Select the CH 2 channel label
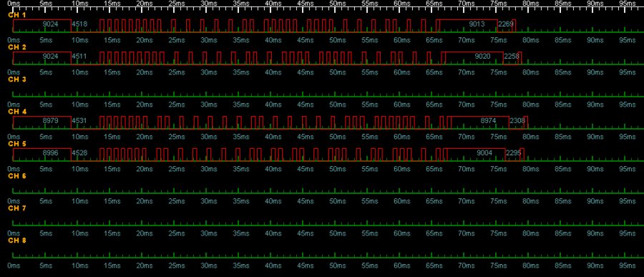Image resolution: width=644 pixels, height=277 pixels. (x=17, y=47)
